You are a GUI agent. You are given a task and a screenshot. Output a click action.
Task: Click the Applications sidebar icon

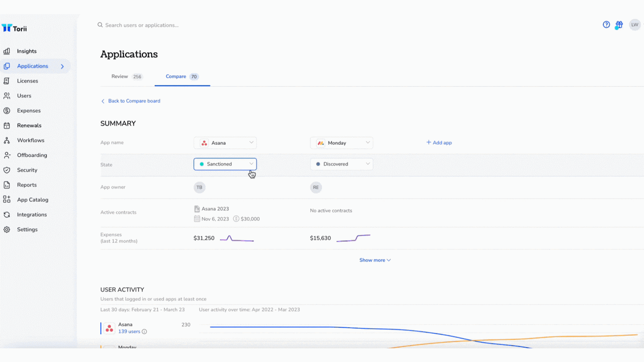point(7,66)
